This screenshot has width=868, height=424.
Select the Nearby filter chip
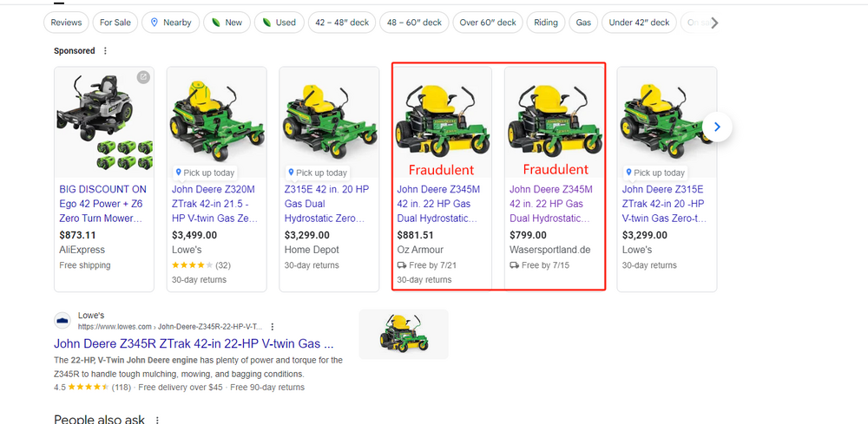(x=169, y=23)
